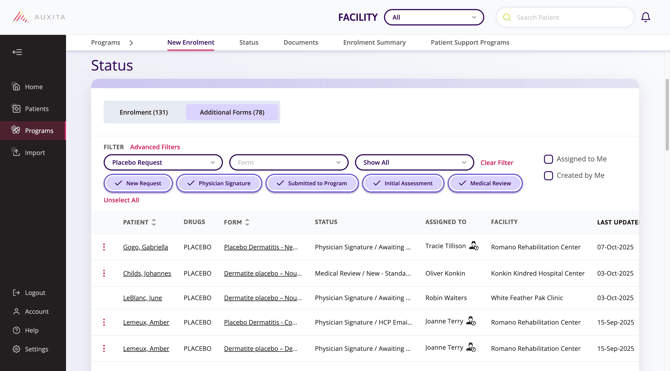Click the Home icon in sidebar

(16, 87)
